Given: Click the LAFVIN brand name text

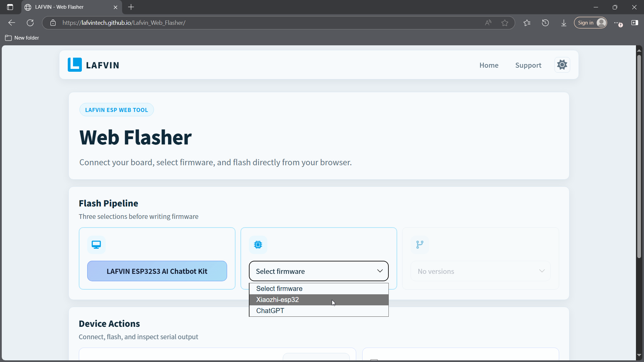Looking at the screenshot, I should pyautogui.click(x=103, y=65).
